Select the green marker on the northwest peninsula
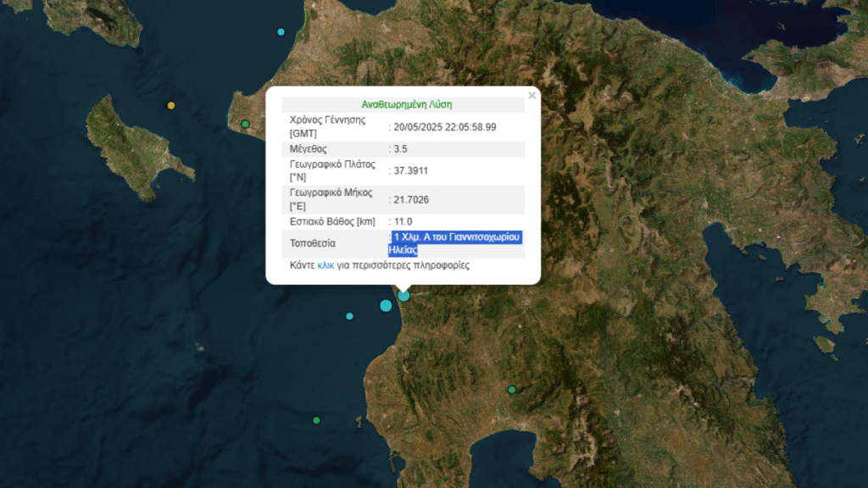This screenshot has height=488, width=868. click(x=245, y=125)
